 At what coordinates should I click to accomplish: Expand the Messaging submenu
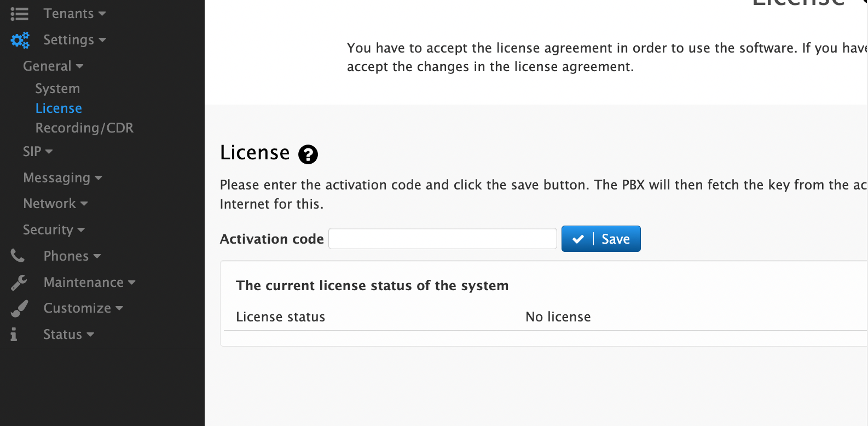(x=62, y=178)
